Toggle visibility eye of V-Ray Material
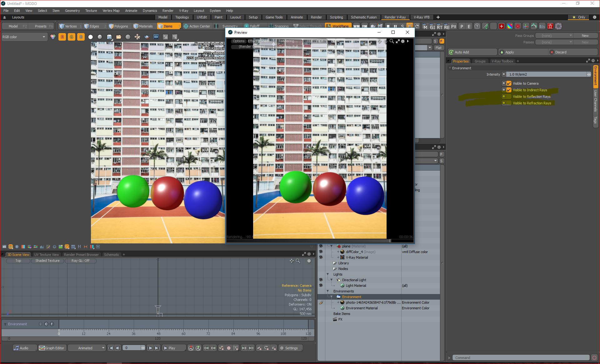600x364 pixels. 321,257
